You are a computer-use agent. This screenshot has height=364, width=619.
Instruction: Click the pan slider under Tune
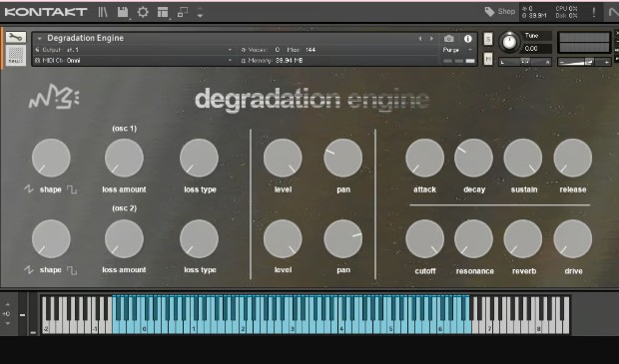coord(525,62)
